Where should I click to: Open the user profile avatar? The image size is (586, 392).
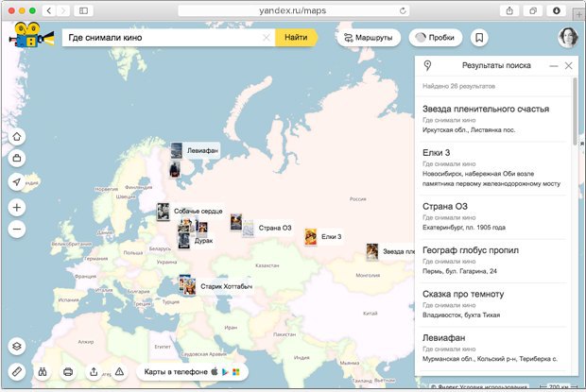click(568, 38)
